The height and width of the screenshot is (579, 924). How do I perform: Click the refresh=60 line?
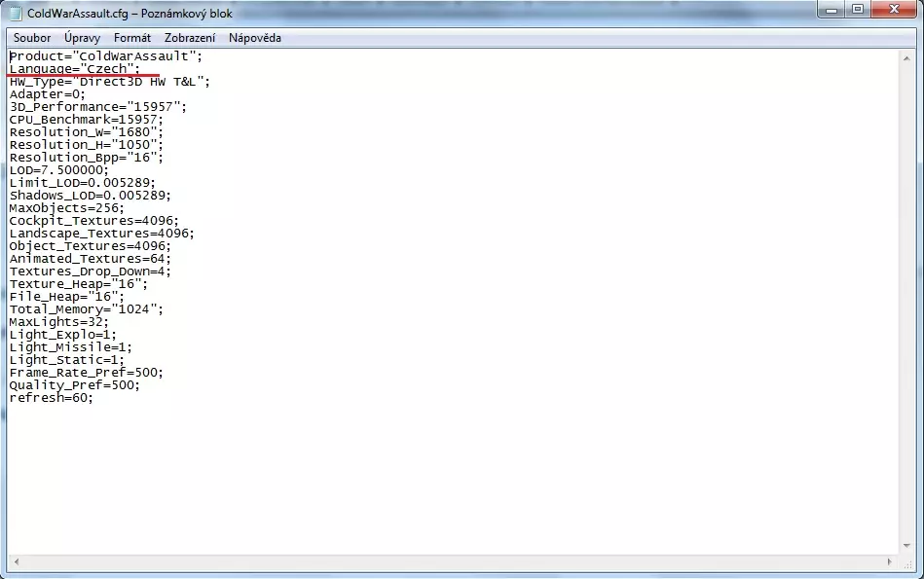[52, 398]
